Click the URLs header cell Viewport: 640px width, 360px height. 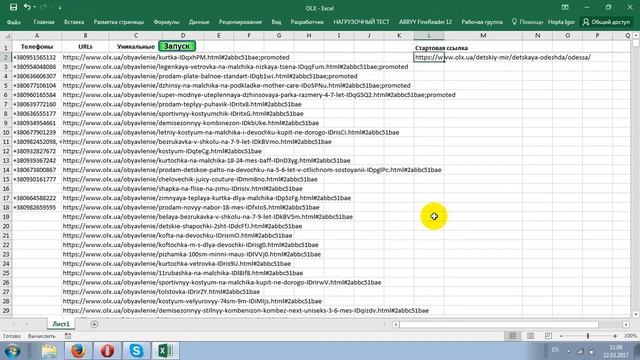click(85, 47)
